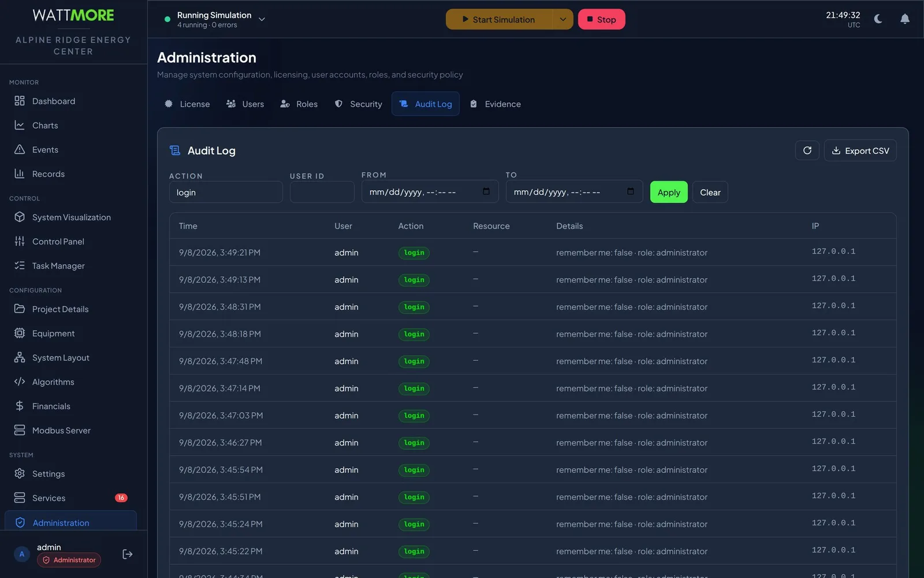
Task: Open Financials dollar icon
Action: pos(20,406)
